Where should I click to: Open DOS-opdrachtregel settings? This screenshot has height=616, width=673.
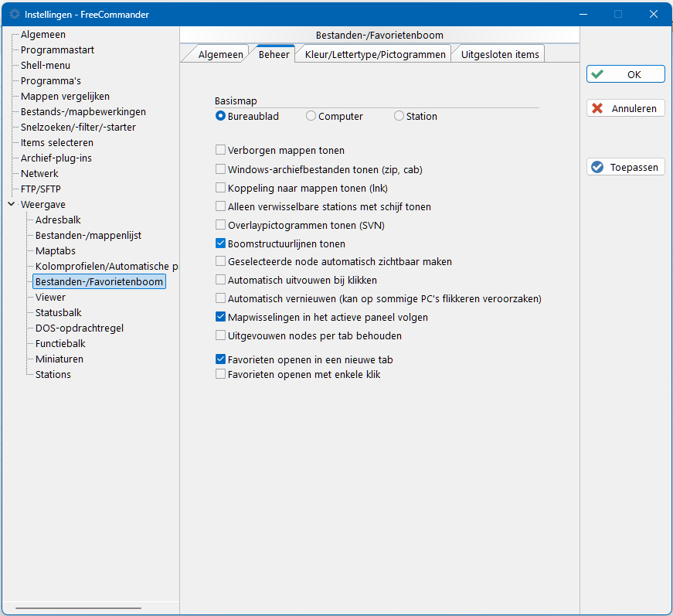[x=80, y=328]
